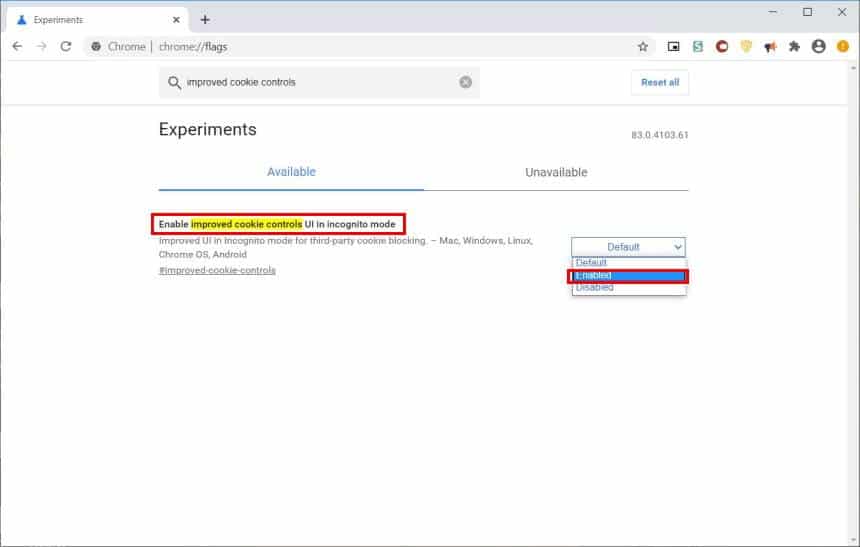Switch to the Unavailable tab
The height and width of the screenshot is (547, 860).
click(556, 172)
